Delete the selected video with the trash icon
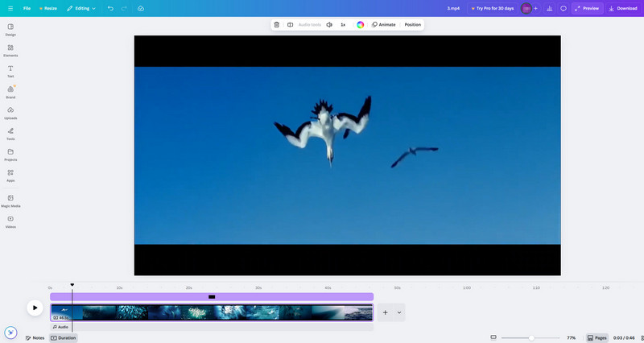The image size is (644, 343). click(x=277, y=25)
